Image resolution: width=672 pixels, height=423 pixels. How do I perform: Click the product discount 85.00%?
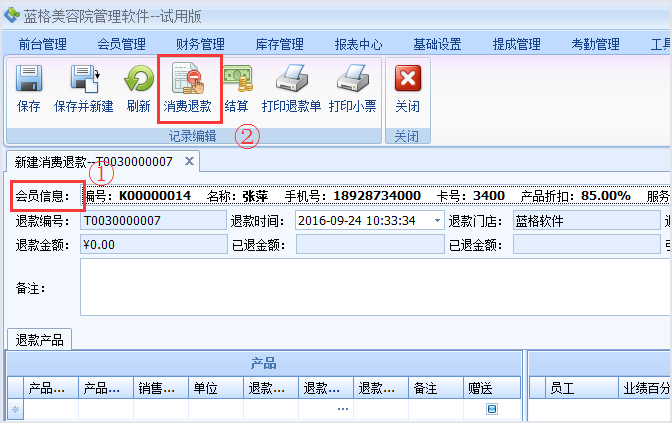tap(605, 196)
